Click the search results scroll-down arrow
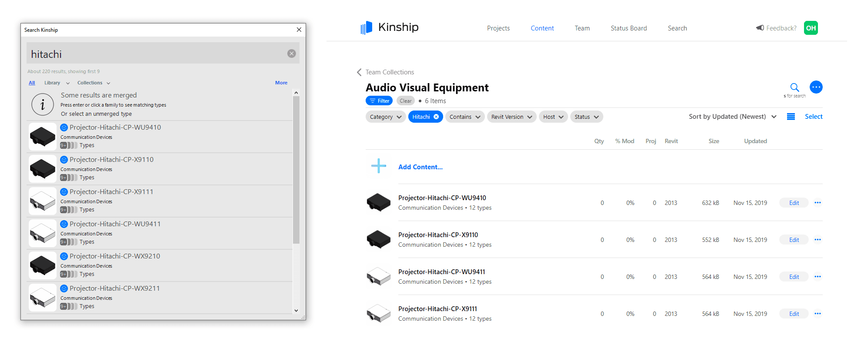The height and width of the screenshot is (342, 868). pos(296,310)
